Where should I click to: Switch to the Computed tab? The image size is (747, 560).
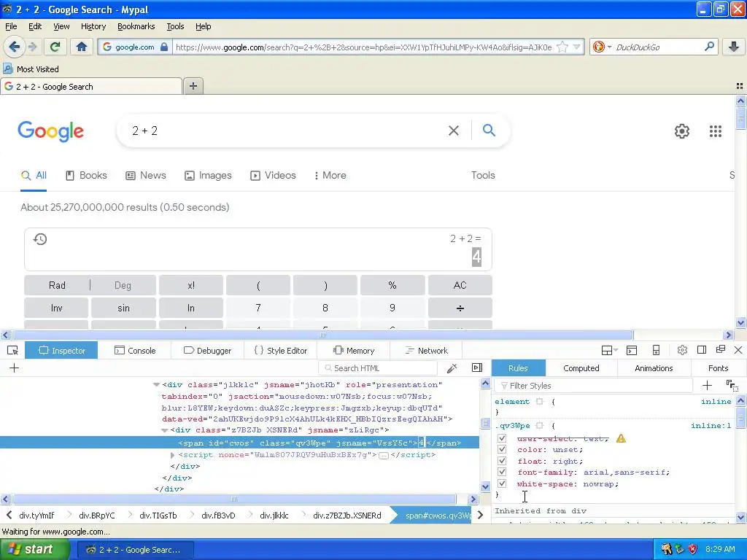(x=581, y=368)
